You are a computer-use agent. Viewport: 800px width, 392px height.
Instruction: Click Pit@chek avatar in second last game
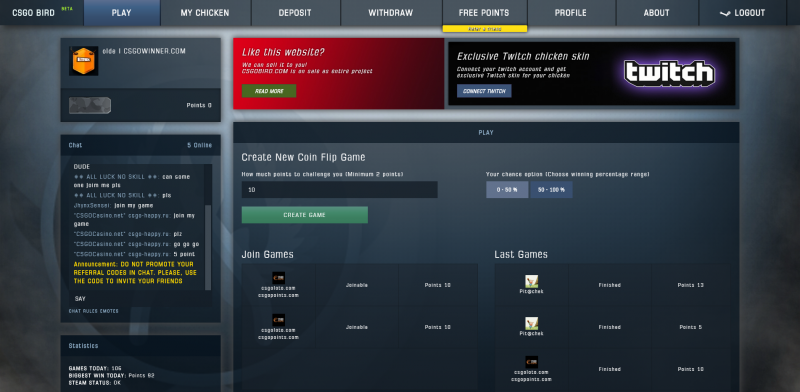[532, 323]
